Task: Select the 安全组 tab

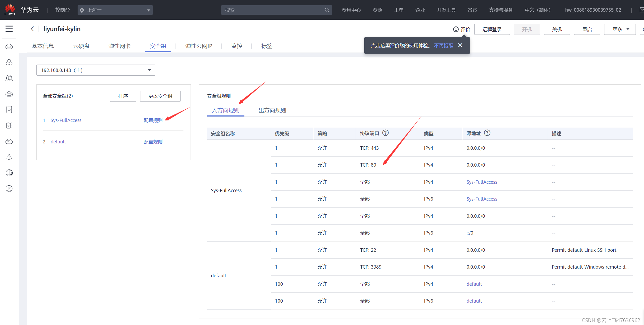Action: click(158, 46)
